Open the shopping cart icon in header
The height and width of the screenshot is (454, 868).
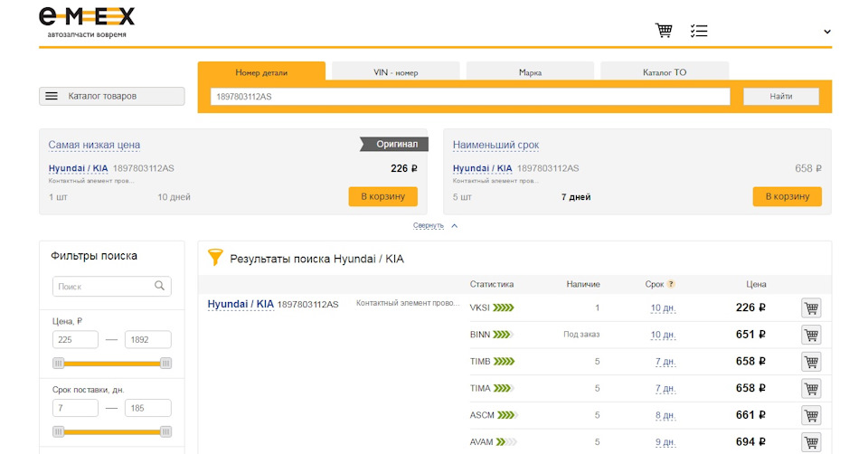[x=663, y=31]
